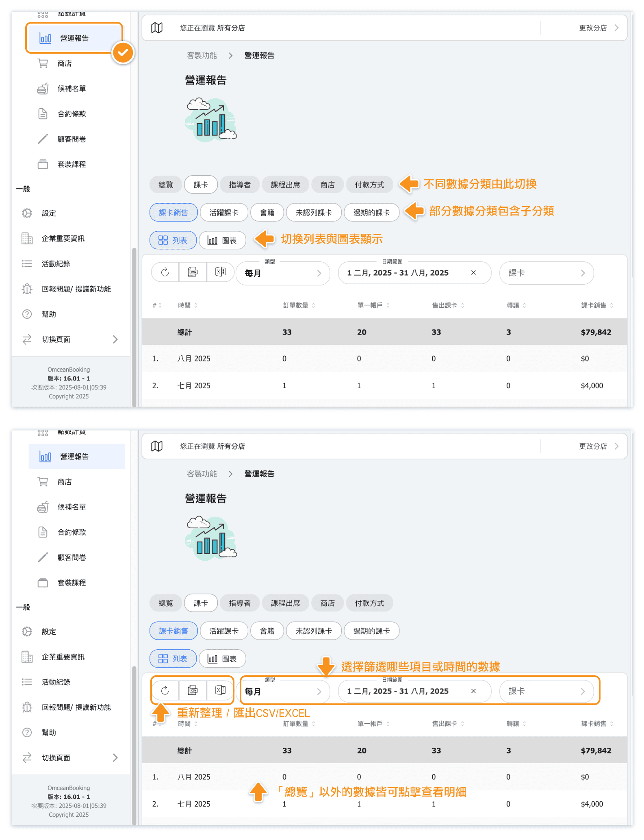
Task: Expand the 課卡 filter dropdown in the lower screenshot
Action: point(546,691)
